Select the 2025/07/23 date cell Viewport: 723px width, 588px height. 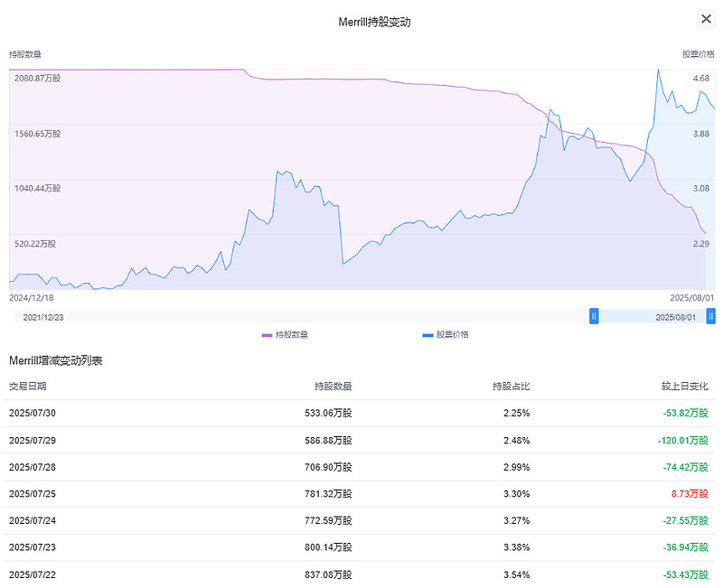click(33, 547)
